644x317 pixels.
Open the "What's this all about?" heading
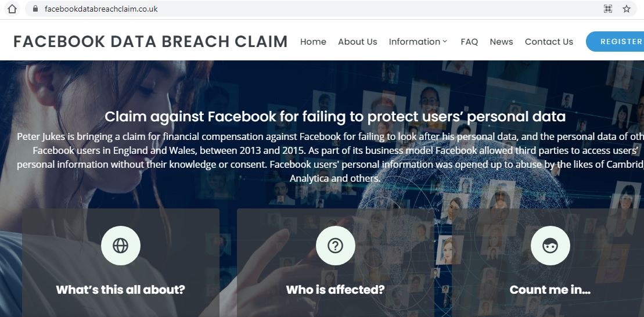121,290
